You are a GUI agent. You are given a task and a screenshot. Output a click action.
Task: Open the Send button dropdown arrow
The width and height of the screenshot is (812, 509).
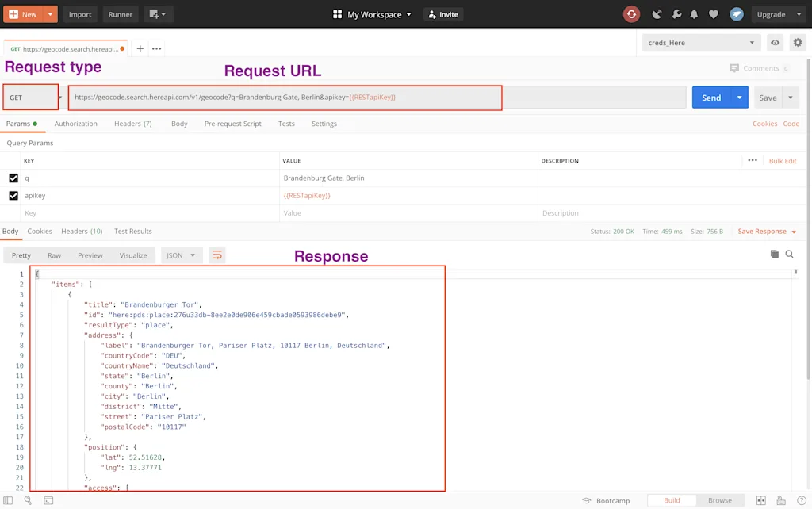[x=740, y=98]
